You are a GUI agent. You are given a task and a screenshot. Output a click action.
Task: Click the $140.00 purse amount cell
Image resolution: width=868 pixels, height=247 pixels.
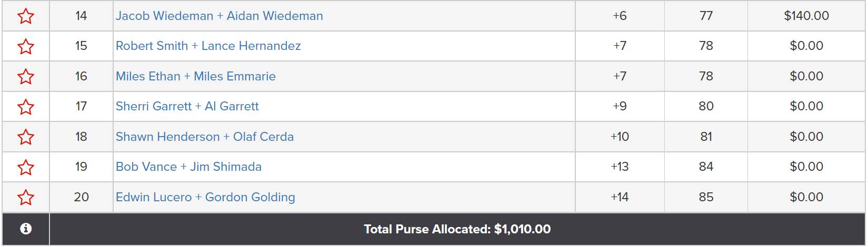(x=806, y=16)
